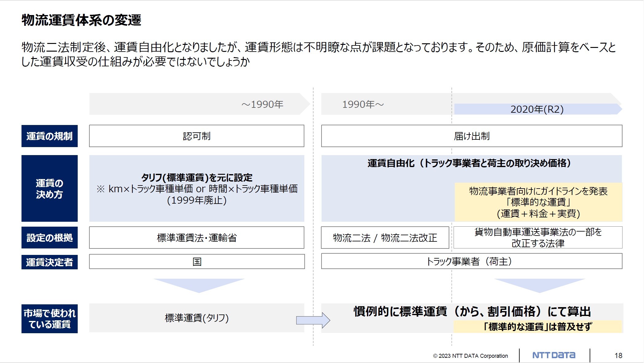
Task: Click the NTT DATA logo
Action: pyautogui.click(x=554, y=355)
